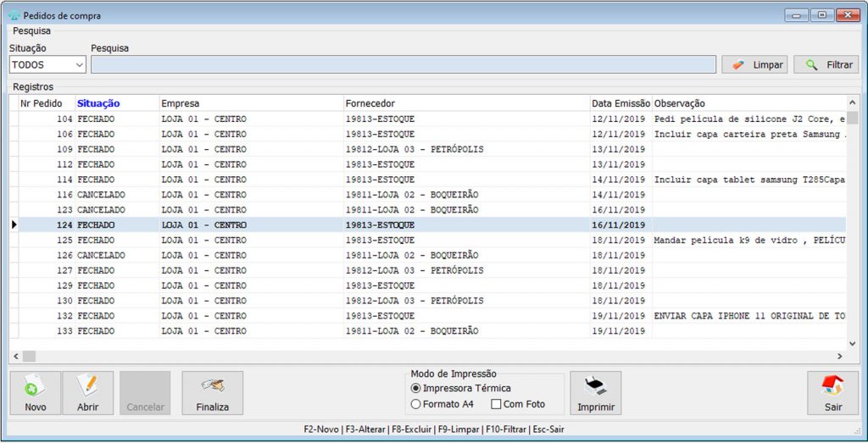Select the Impressora Térmica radio option
Viewport: 868px width, 443px height.
[x=415, y=388]
